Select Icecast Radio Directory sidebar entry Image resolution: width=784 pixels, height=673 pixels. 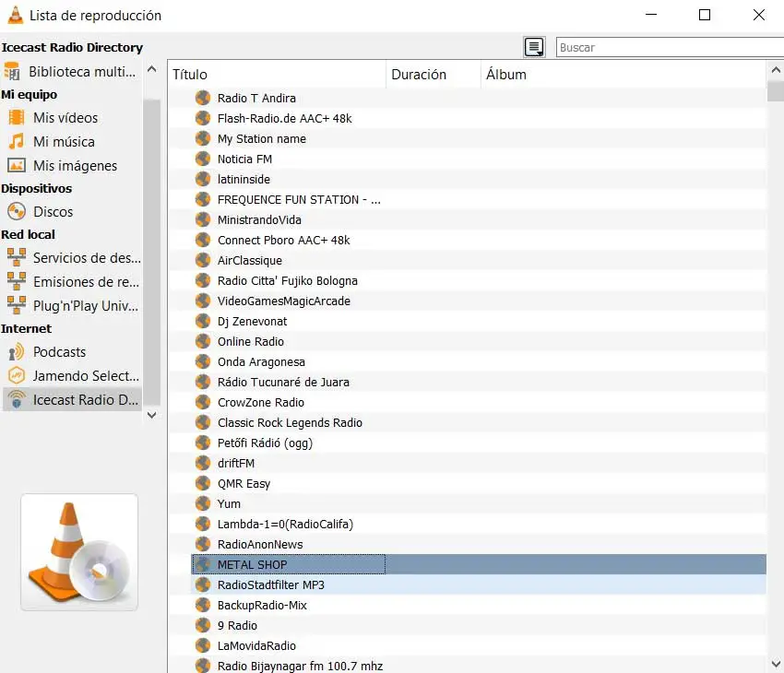tap(72, 400)
